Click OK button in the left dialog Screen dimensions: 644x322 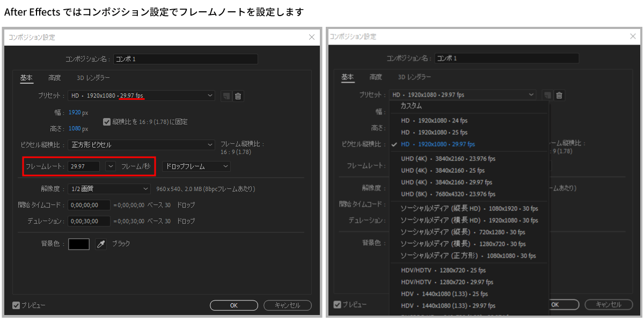click(234, 305)
